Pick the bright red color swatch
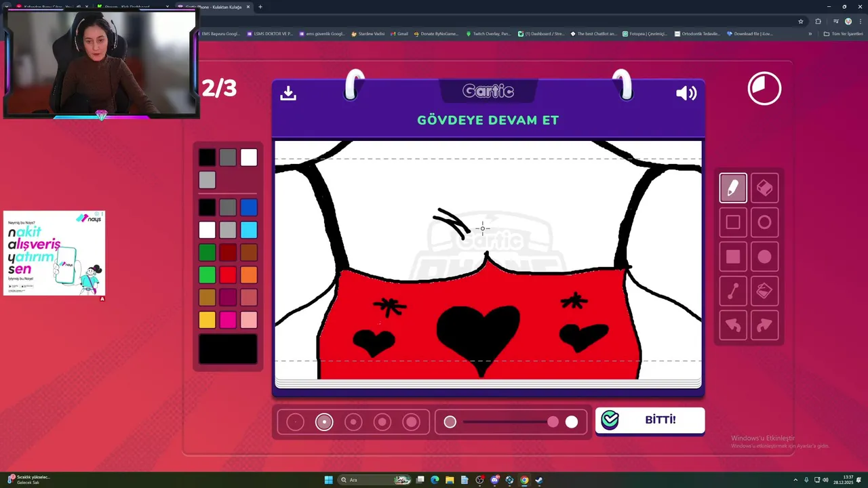Image resolution: width=868 pixels, height=488 pixels. pos(228,275)
